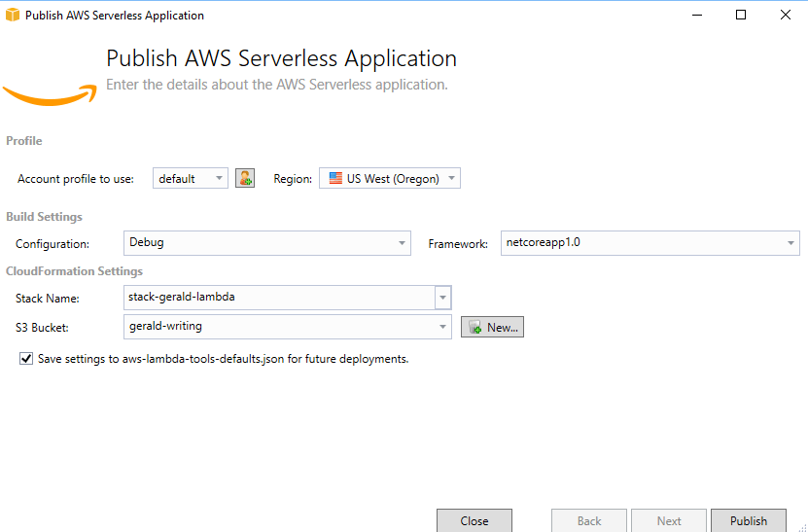Open the Account profile dropdown showing default

191,179
